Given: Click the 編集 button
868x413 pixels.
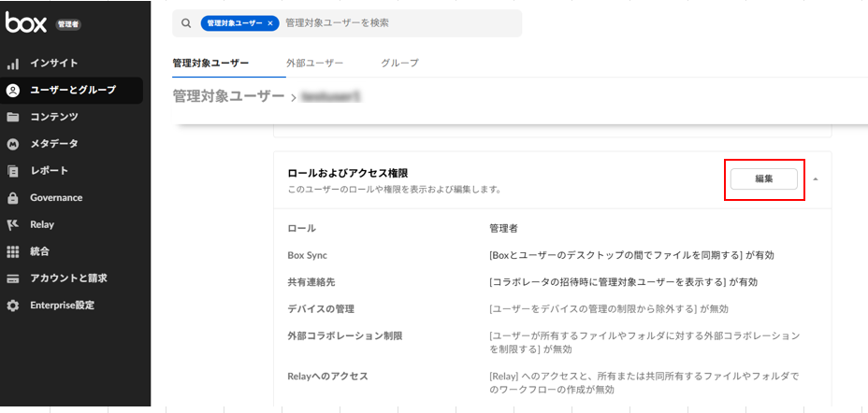Looking at the screenshot, I should pos(763,178).
